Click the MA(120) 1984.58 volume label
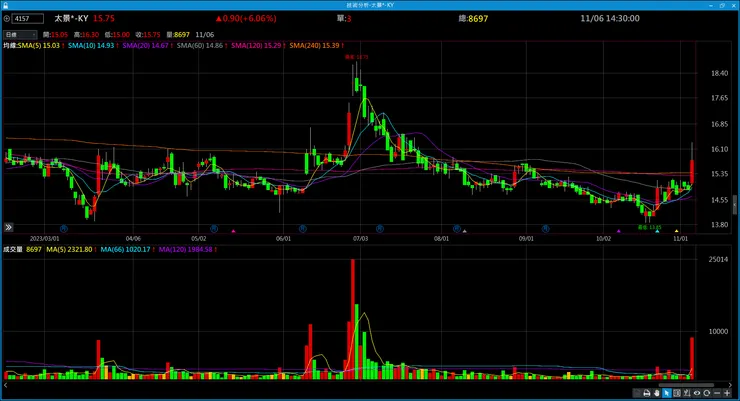Screen dimensions: 740x401 185,250
